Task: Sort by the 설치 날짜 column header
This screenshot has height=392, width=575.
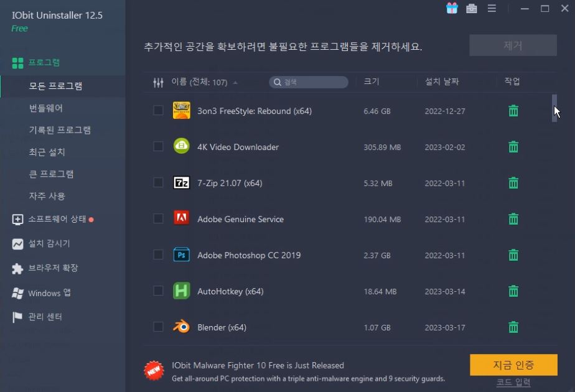Action: [442, 82]
